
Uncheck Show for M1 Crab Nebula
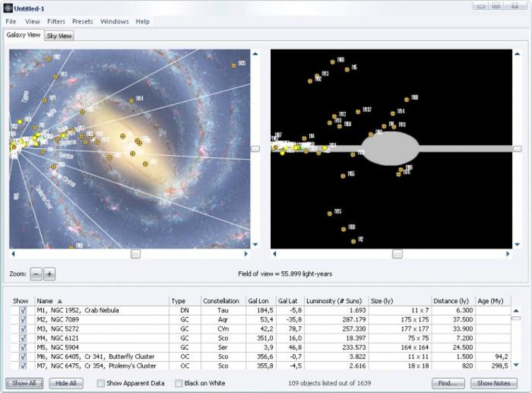[23, 310]
